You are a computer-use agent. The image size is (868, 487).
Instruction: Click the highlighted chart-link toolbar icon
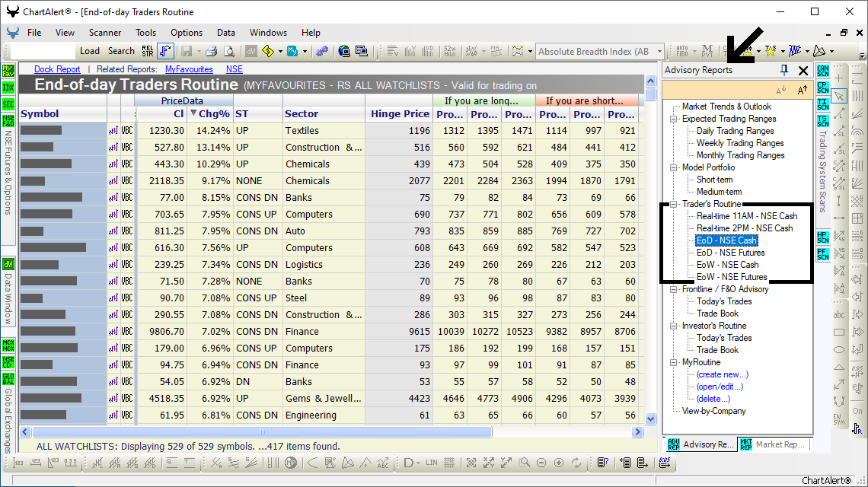point(165,52)
